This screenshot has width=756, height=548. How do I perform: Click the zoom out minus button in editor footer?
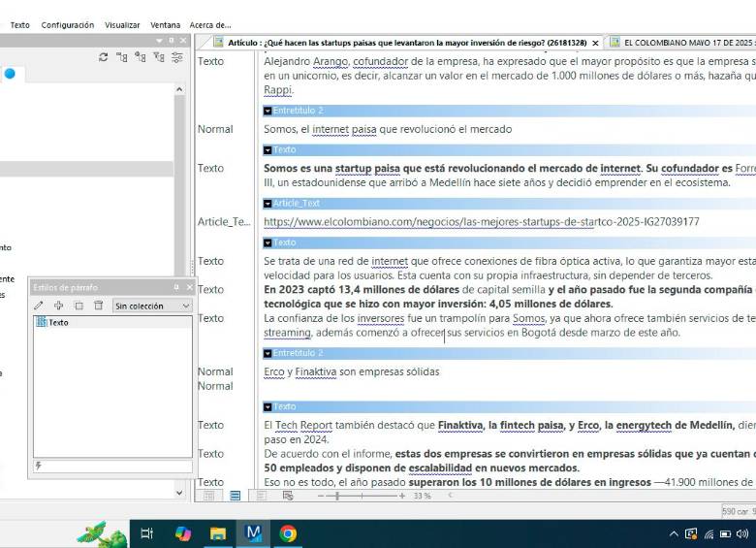pyautogui.click(x=321, y=496)
